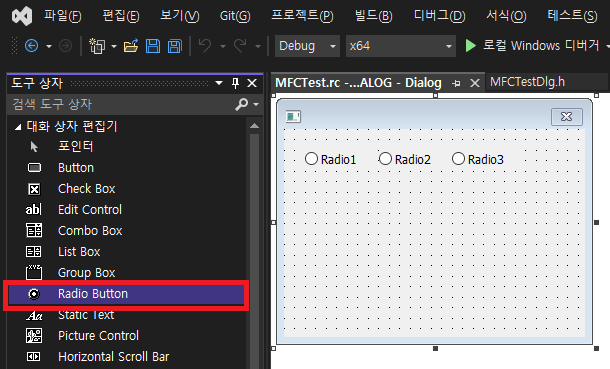The image size is (610, 369).
Task: Click the 로컬 Windows 디버거 start label
Action: pyautogui.click(x=541, y=45)
